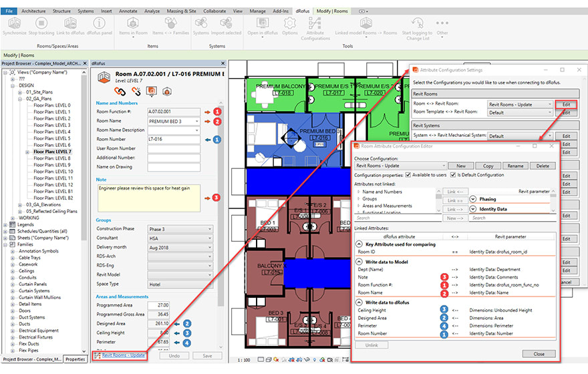
Task: Expand the Identity Data parameter group
Action: coord(473,209)
